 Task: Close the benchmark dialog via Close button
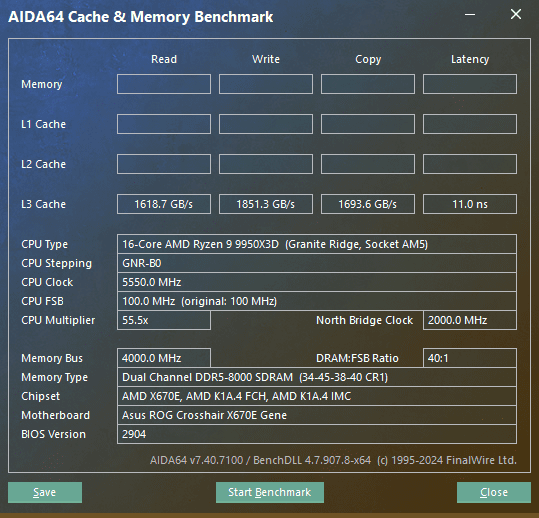494,492
